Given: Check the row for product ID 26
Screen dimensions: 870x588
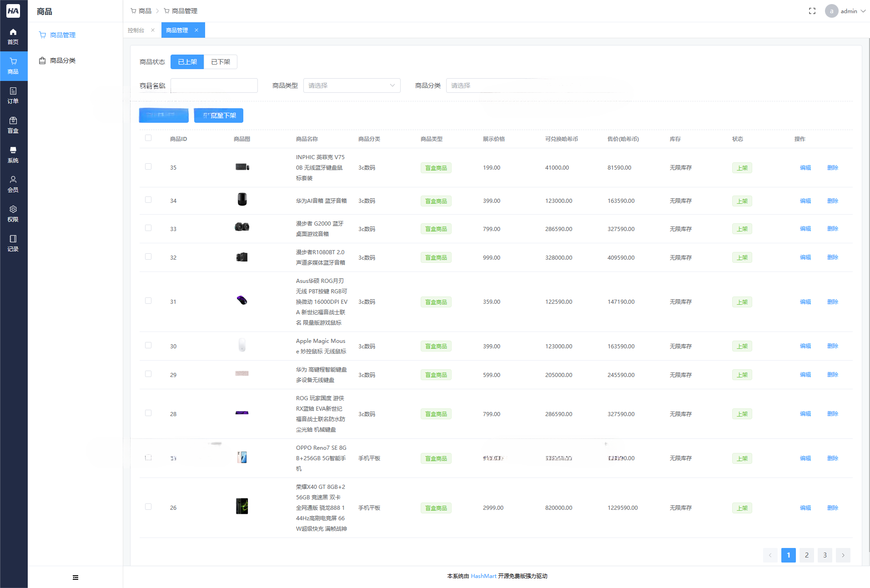Looking at the screenshot, I should click(x=148, y=507).
